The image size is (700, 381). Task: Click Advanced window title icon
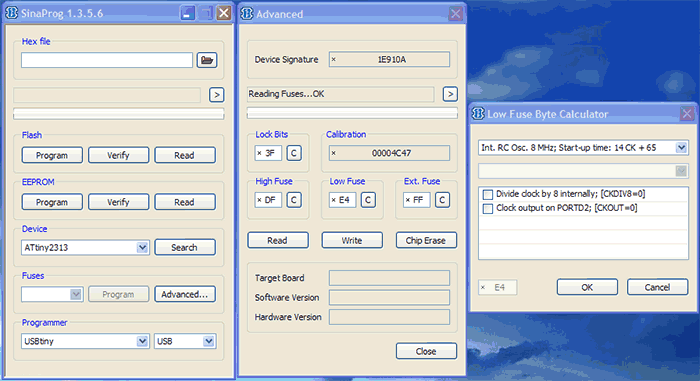click(246, 13)
